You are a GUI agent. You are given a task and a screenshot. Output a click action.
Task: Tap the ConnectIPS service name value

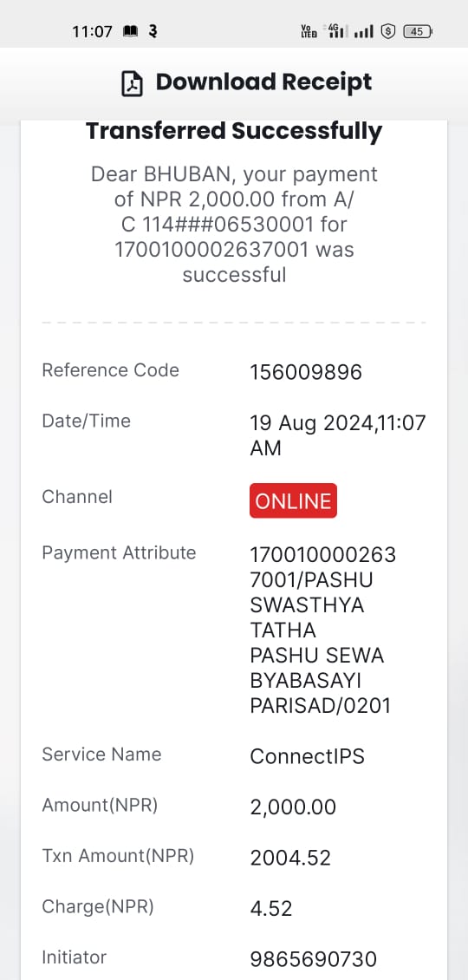coord(307,756)
